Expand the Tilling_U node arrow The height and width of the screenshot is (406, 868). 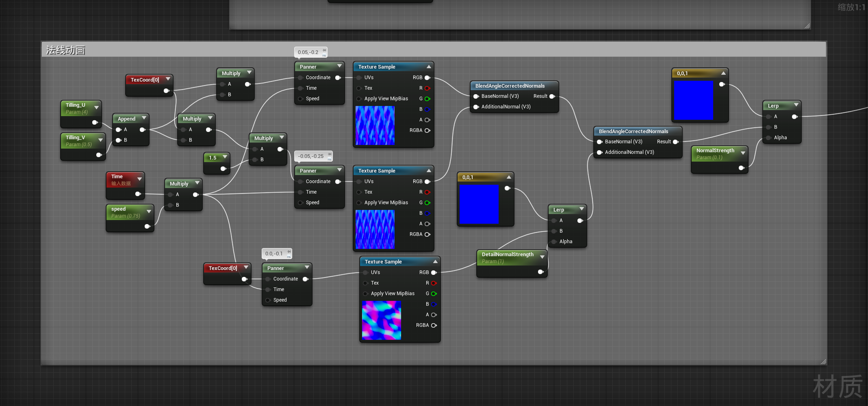click(96, 108)
